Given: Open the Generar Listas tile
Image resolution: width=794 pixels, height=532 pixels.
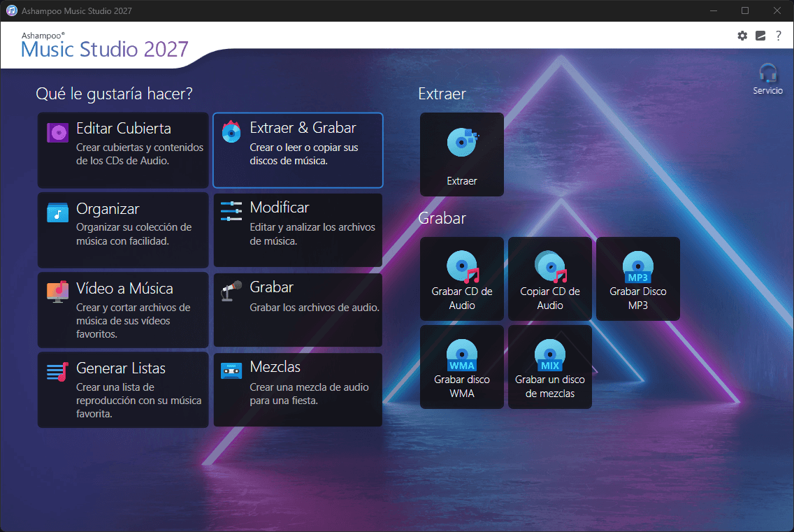Looking at the screenshot, I should click(x=123, y=389).
